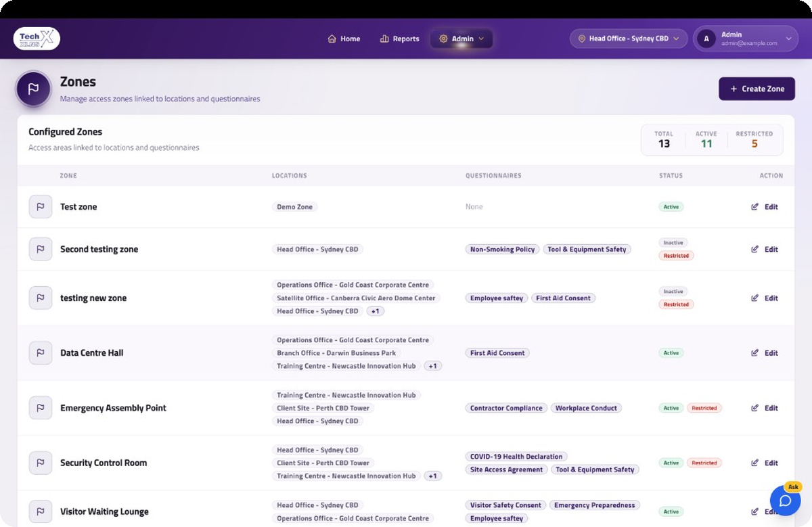This screenshot has width=812, height=527.
Task: Edit the testing new zone row
Action: (765, 298)
